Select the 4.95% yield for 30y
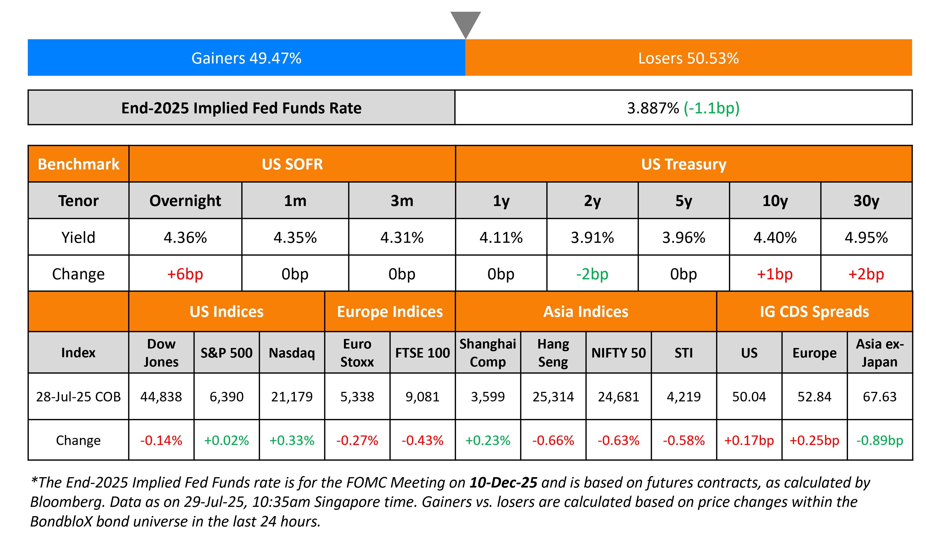The height and width of the screenshot is (560, 926). pos(866,237)
